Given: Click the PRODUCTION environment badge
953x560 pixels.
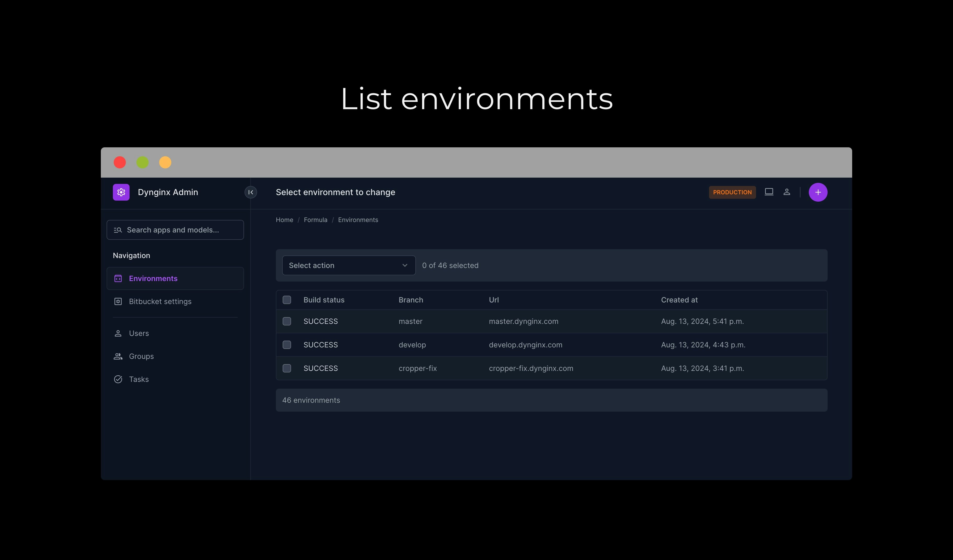Looking at the screenshot, I should tap(732, 192).
